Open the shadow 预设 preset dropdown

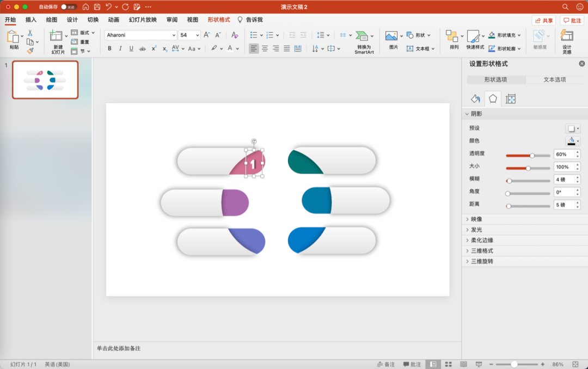click(x=573, y=128)
